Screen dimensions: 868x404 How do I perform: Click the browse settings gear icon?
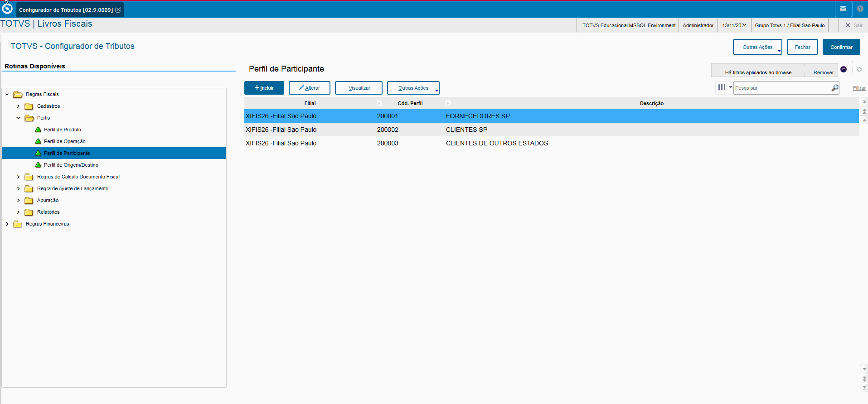point(859,69)
